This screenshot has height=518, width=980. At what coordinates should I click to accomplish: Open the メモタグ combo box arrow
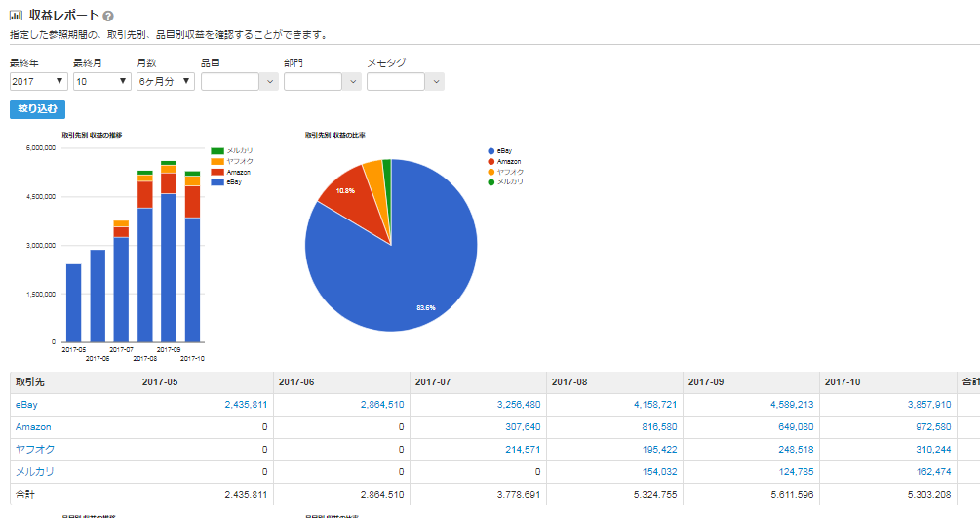(436, 82)
